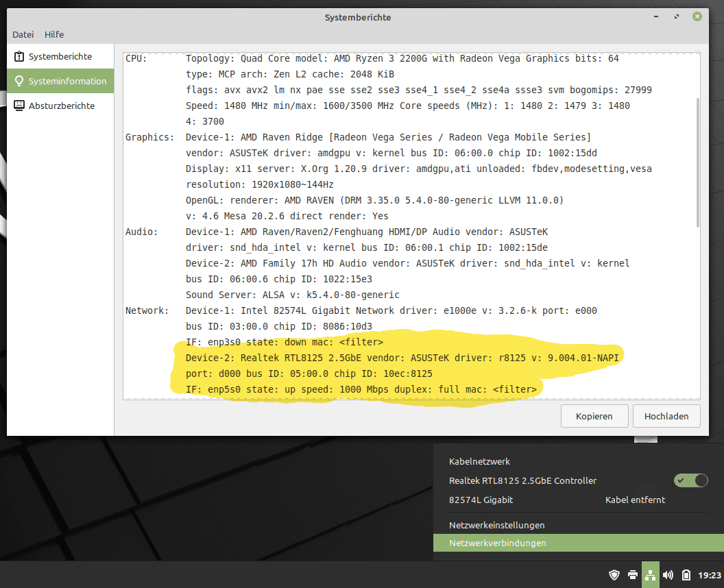Click the 'resolution: 1920x1080~144Hz' line
This screenshot has height=588, width=724.
click(x=259, y=184)
